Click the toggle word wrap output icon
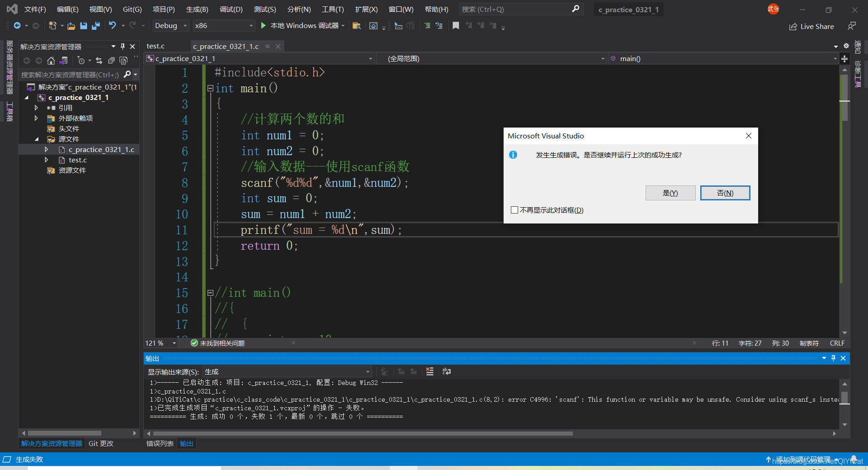This screenshot has width=868, height=470. (446, 371)
